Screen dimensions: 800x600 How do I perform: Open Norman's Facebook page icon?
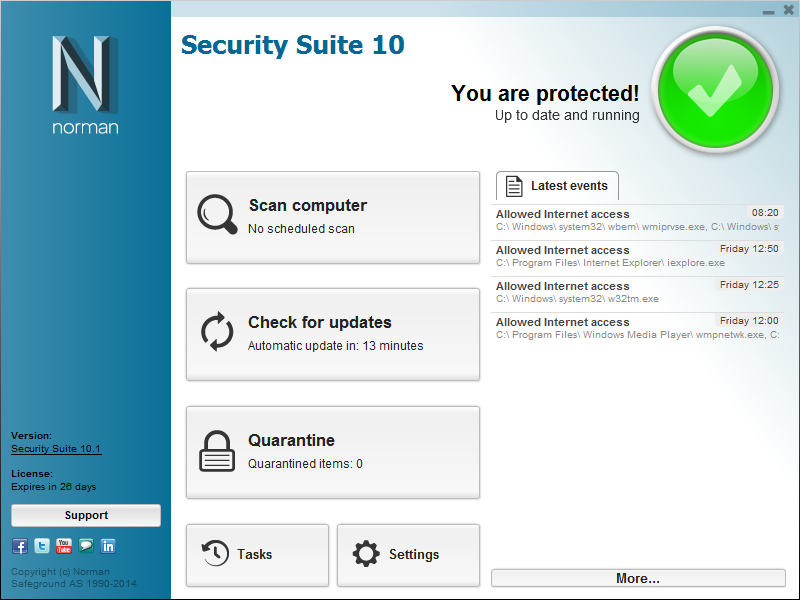pyautogui.click(x=20, y=546)
